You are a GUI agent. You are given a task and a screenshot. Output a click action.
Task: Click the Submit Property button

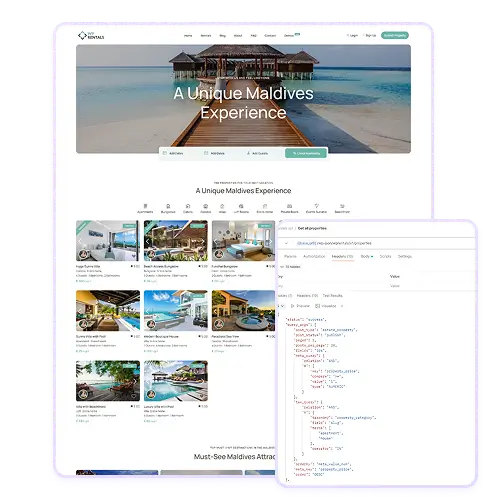click(x=395, y=35)
